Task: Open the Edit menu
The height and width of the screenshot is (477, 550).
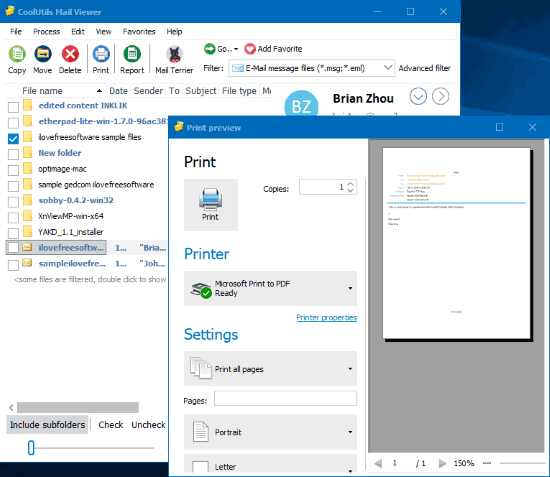Action: (78, 32)
